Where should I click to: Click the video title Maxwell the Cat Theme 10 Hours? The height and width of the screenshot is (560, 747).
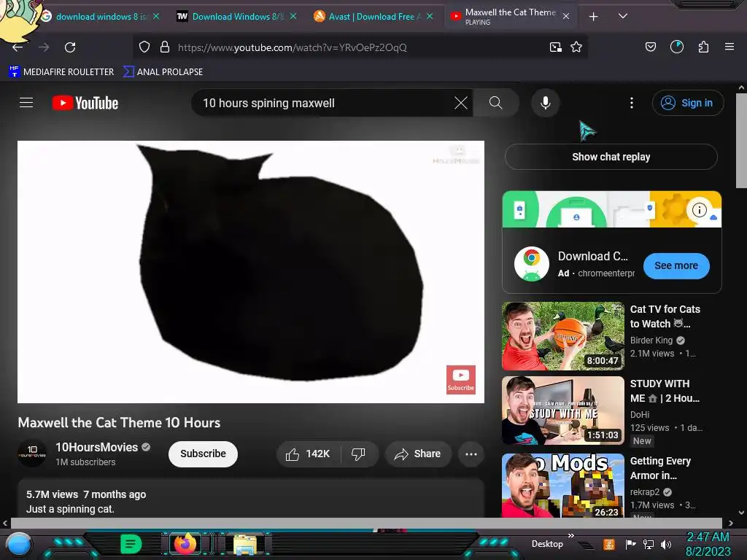pyautogui.click(x=119, y=422)
